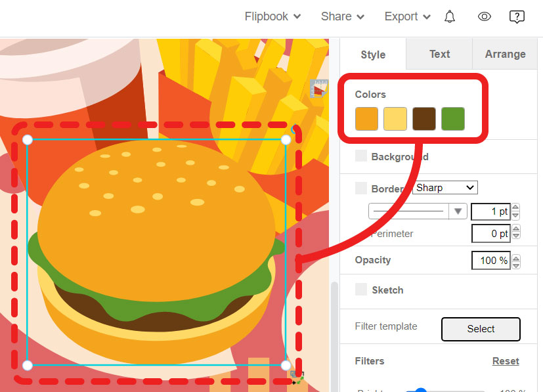Image resolution: width=543 pixels, height=392 pixels.
Task: Open the Sharp border style dropdown
Action: 445,188
